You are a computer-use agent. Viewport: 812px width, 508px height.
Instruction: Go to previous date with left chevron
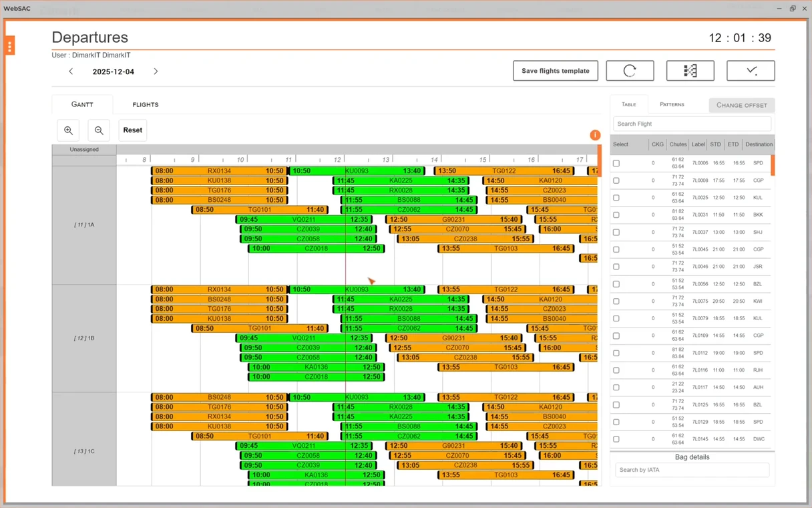coord(71,72)
